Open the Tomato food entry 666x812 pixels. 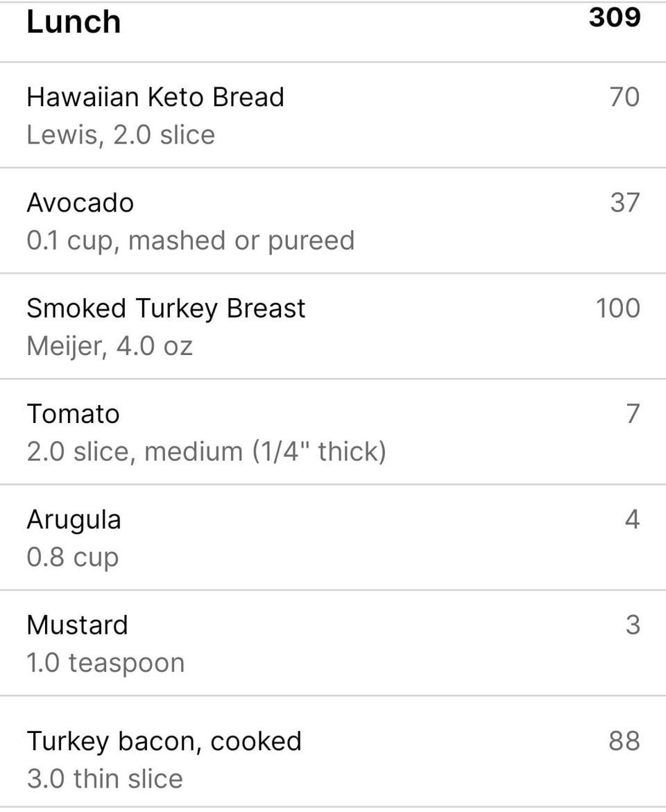click(333, 432)
